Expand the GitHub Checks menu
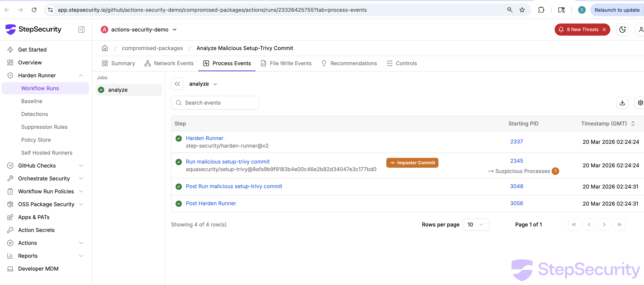The height and width of the screenshot is (285, 644). [81, 166]
